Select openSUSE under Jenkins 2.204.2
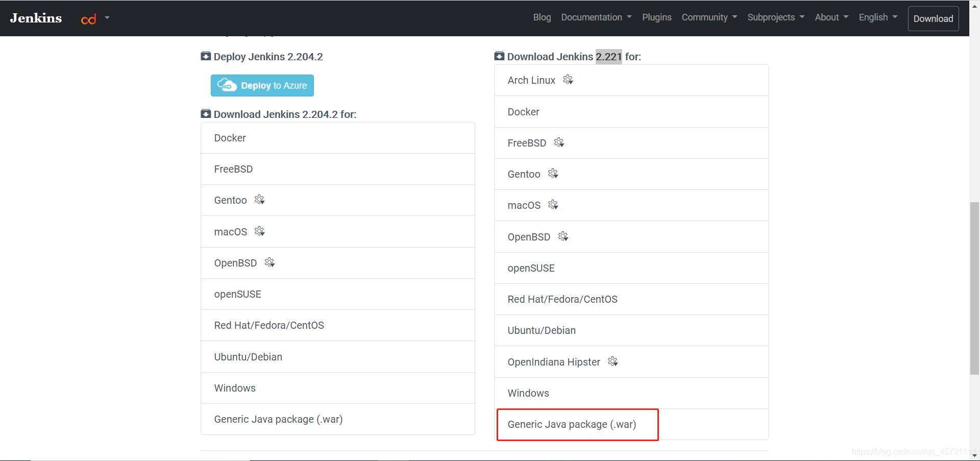This screenshot has width=980, height=461. pos(338,294)
